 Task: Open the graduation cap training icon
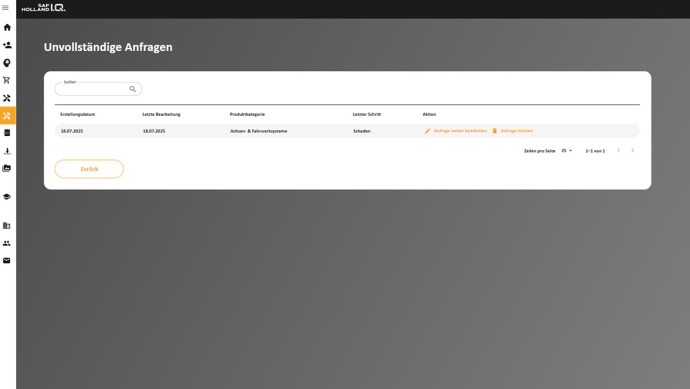7,197
